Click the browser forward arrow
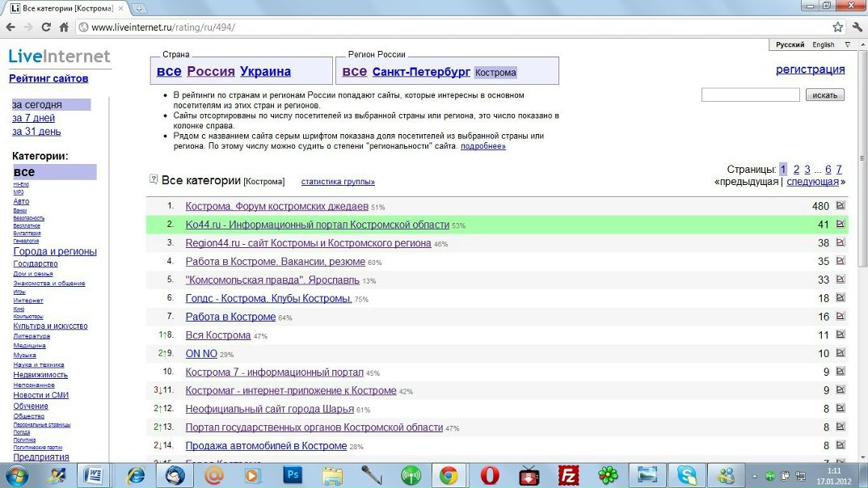868x488 pixels. click(28, 27)
